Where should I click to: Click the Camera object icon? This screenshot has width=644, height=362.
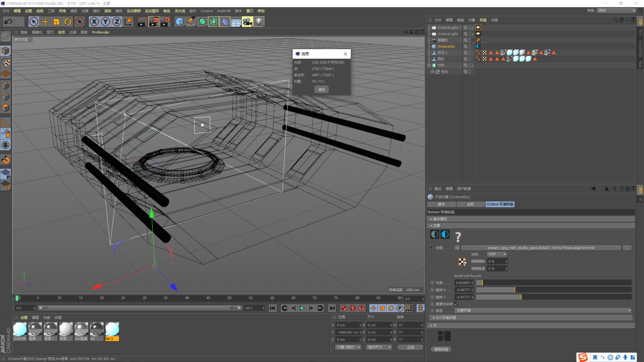247,22
